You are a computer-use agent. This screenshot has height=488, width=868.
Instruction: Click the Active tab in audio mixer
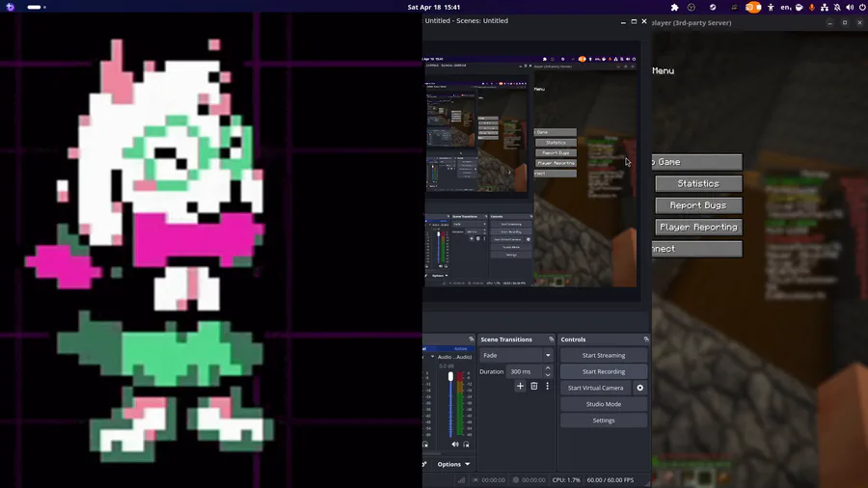pos(461,349)
